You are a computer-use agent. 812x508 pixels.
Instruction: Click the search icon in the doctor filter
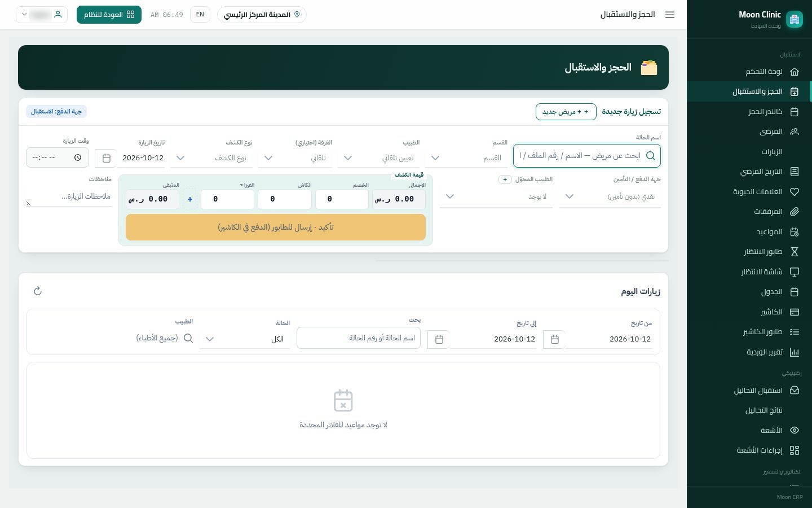188,338
